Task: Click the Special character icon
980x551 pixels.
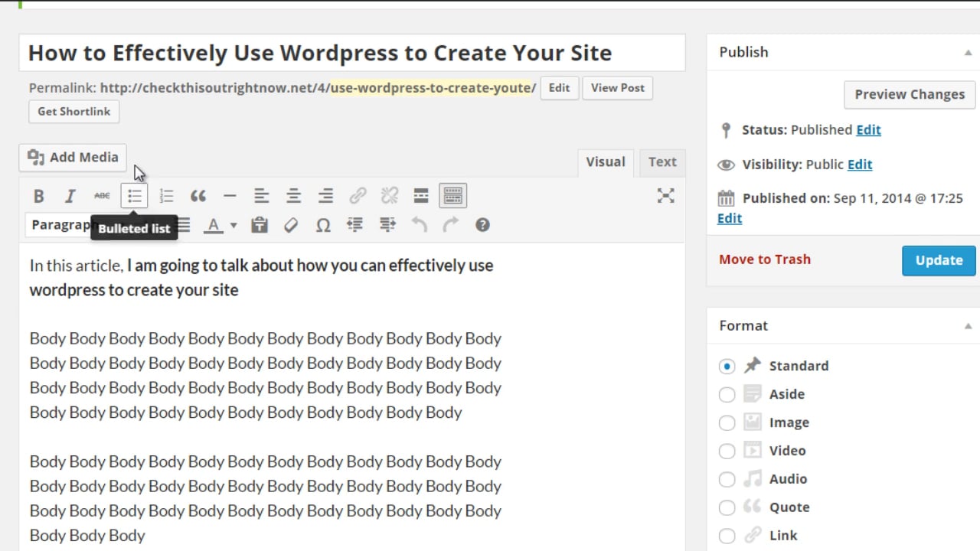Action: pos(322,225)
